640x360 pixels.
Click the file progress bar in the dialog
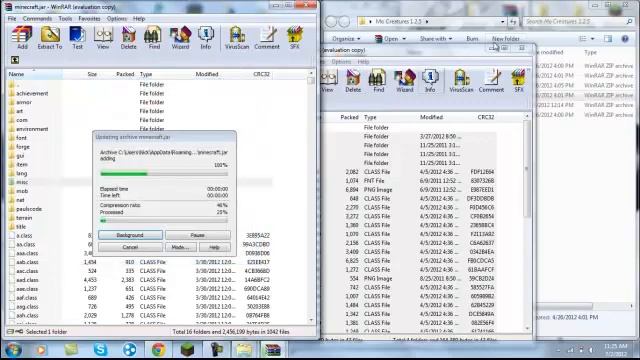[164, 174]
